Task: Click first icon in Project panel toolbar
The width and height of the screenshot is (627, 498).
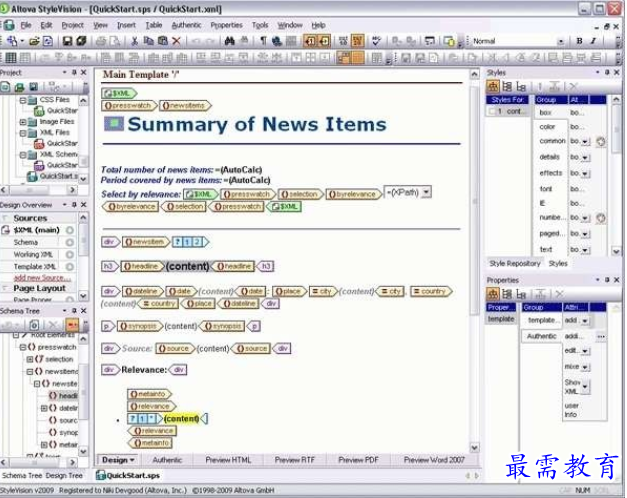Action: [6, 87]
